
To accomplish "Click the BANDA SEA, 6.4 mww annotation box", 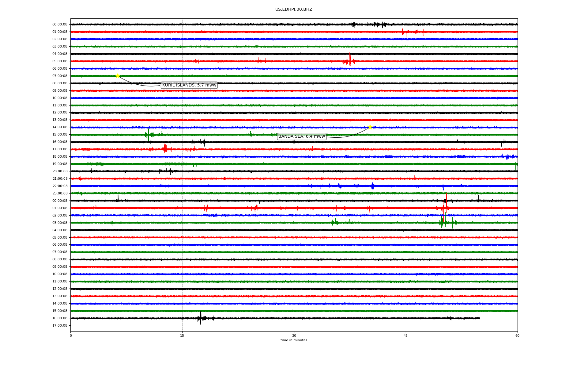I will tap(301, 136).
